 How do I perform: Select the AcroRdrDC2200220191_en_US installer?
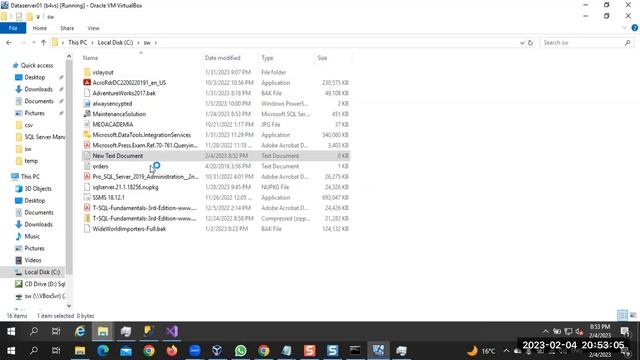click(x=129, y=82)
